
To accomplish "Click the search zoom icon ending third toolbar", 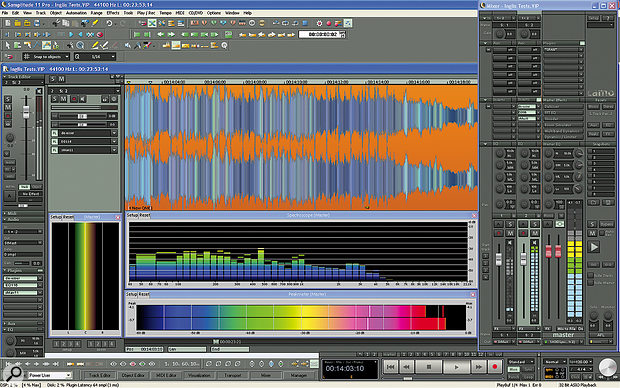I will [224, 46].
